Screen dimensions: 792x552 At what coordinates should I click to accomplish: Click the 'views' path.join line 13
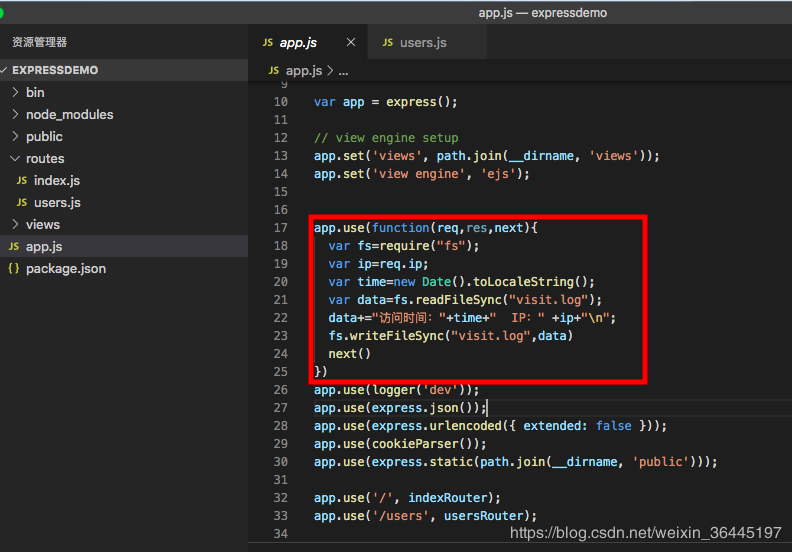click(486, 156)
